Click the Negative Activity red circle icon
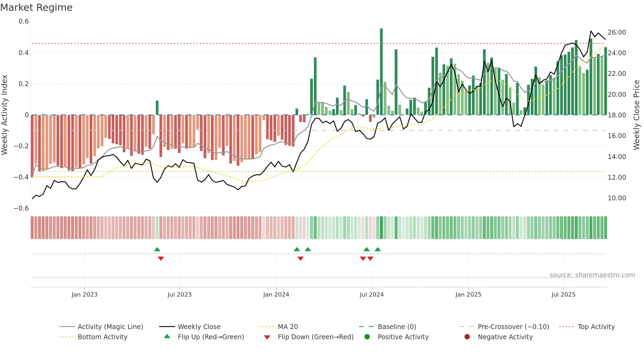 tap(467, 337)
